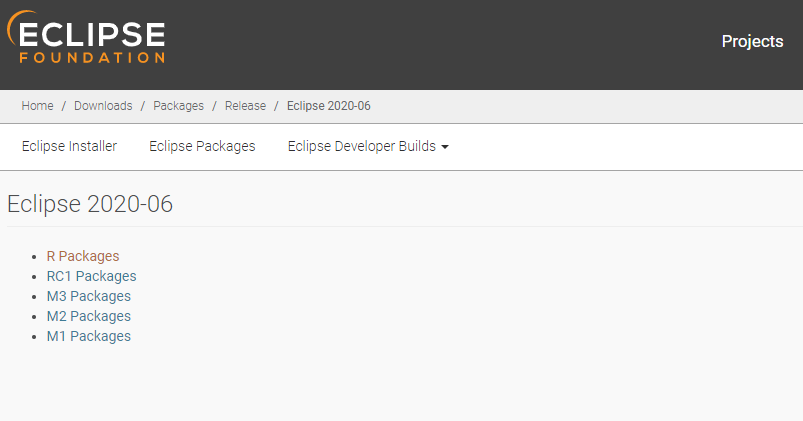
Task: Open Downloads in the breadcrumb
Action: click(x=103, y=106)
